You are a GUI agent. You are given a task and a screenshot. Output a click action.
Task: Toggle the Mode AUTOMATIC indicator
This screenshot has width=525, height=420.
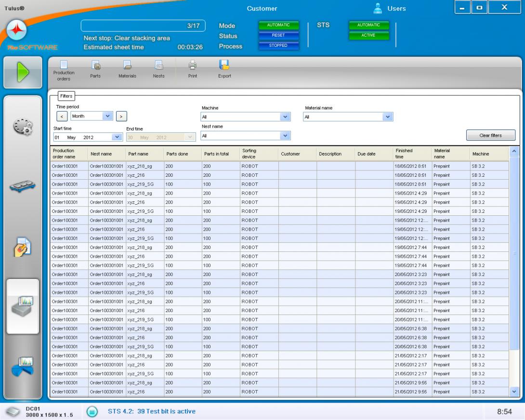coord(278,25)
